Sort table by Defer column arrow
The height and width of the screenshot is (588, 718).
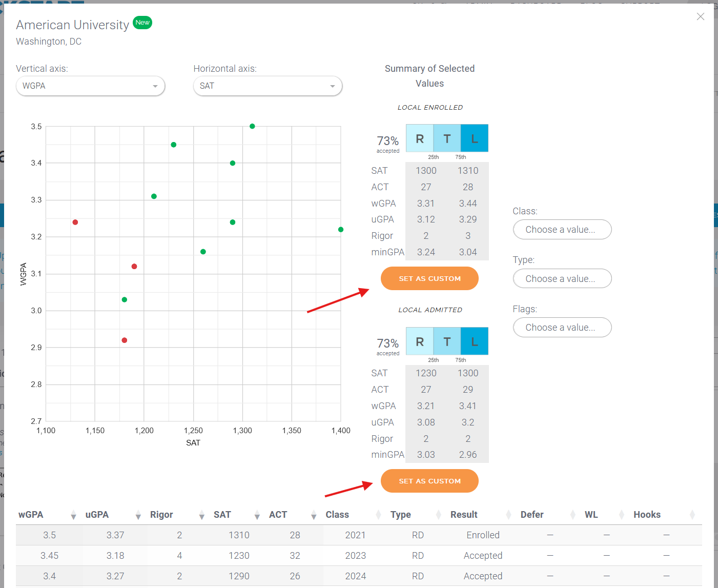[x=572, y=515]
